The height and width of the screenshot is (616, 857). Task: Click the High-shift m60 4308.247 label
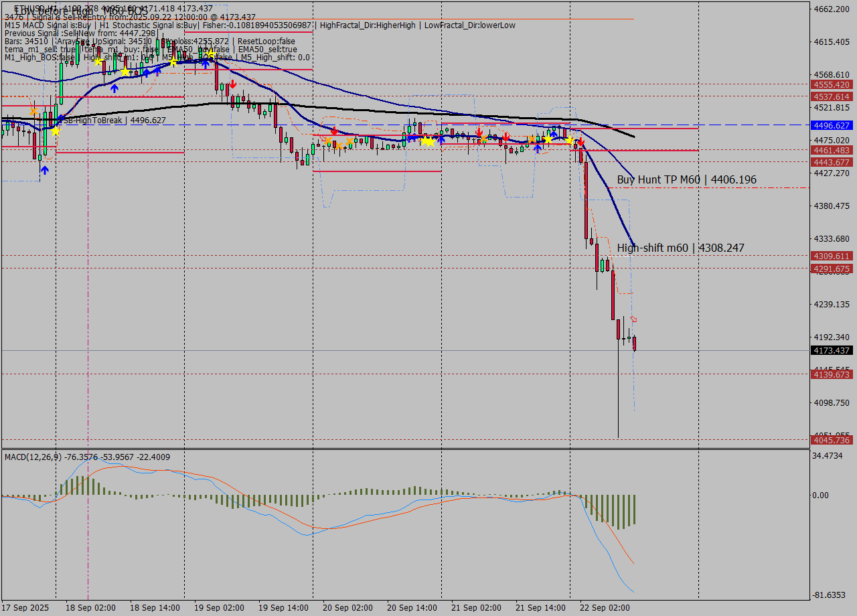point(681,248)
